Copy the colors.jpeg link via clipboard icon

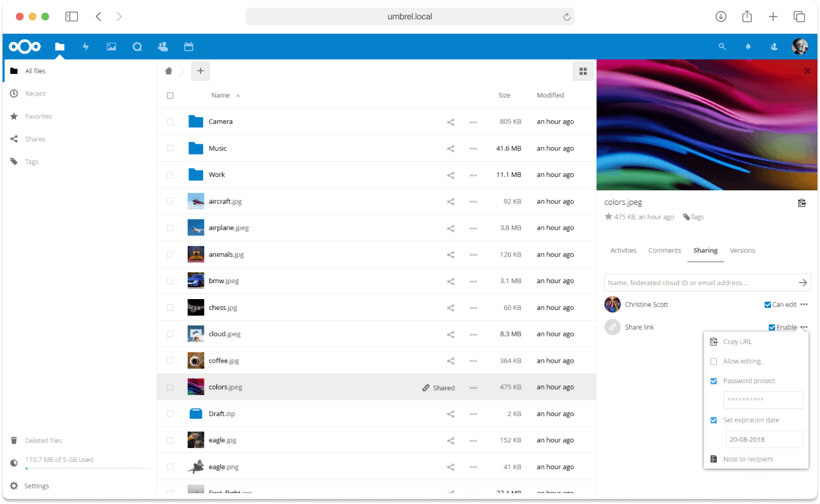point(802,203)
